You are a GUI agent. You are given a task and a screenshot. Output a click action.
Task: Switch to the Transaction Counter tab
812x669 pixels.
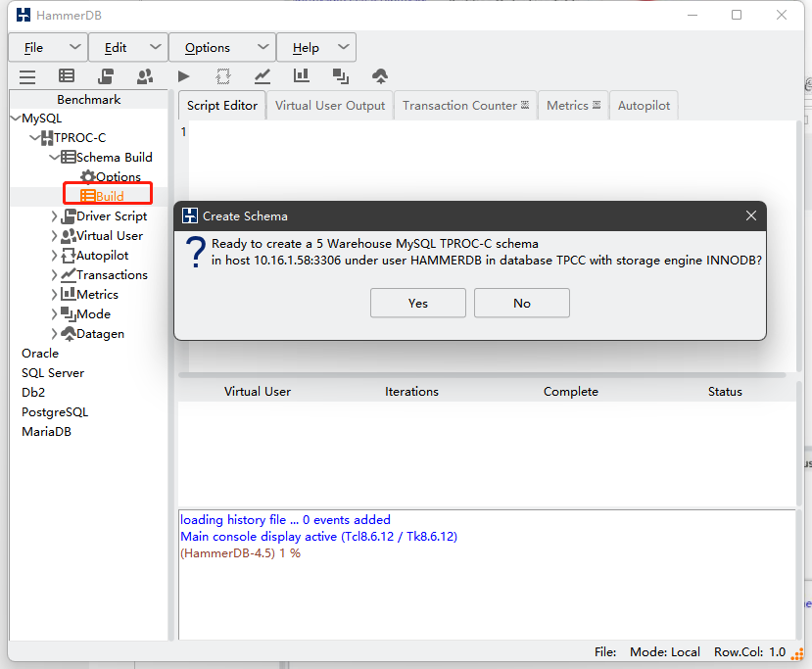pos(465,106)
